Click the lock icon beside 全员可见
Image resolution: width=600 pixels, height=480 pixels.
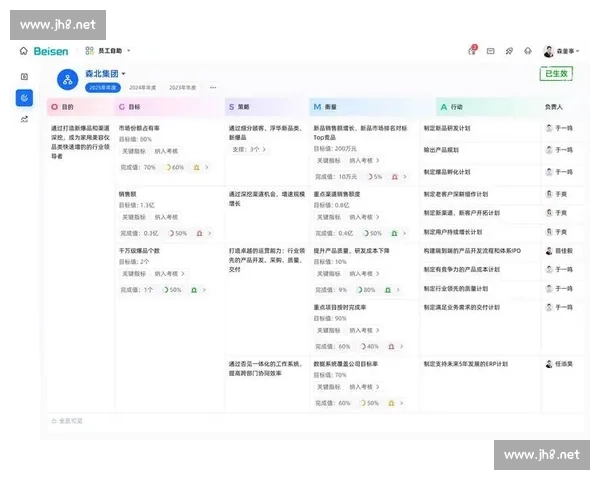(54, 421)
